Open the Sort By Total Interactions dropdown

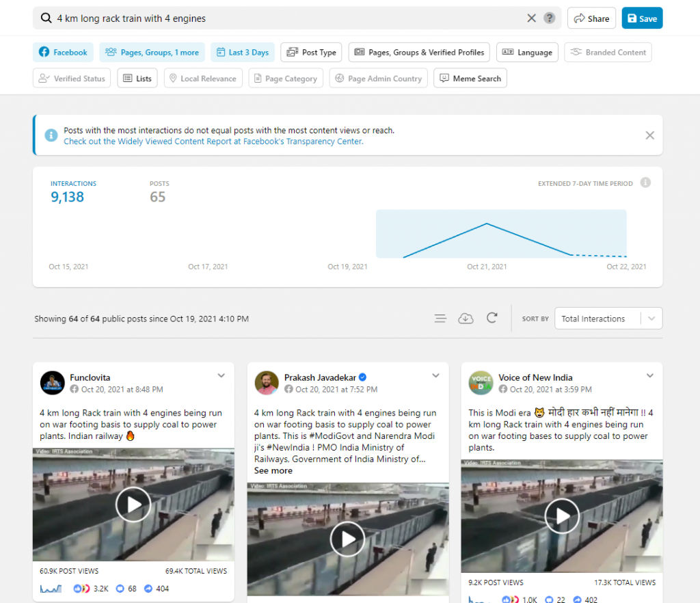point(608,319)
